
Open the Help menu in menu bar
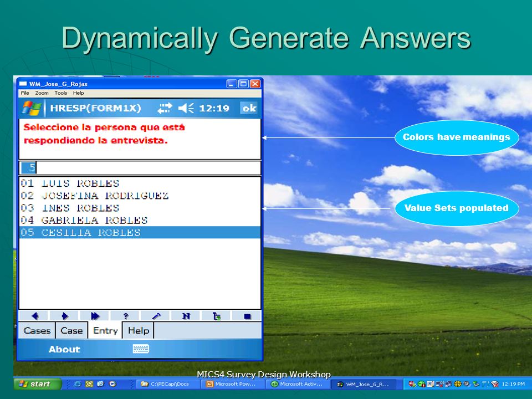pos(78,93)
